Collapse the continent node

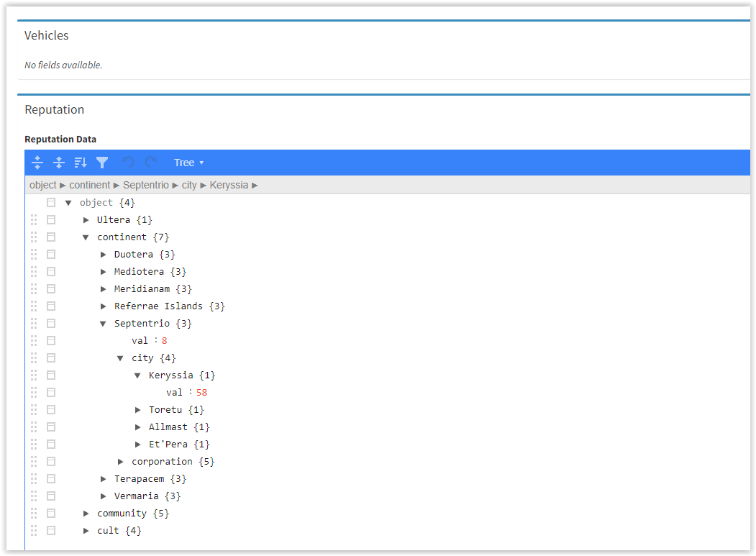[x=86, y=237]
